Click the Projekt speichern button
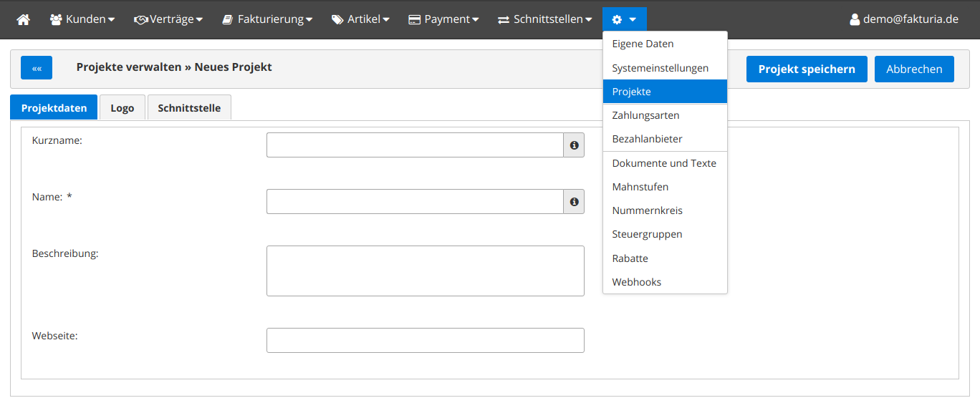Screen dimensions: 980x403 point(807,69)
